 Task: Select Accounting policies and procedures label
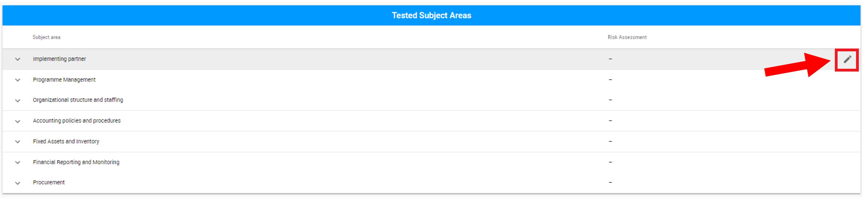pos(76,121)
